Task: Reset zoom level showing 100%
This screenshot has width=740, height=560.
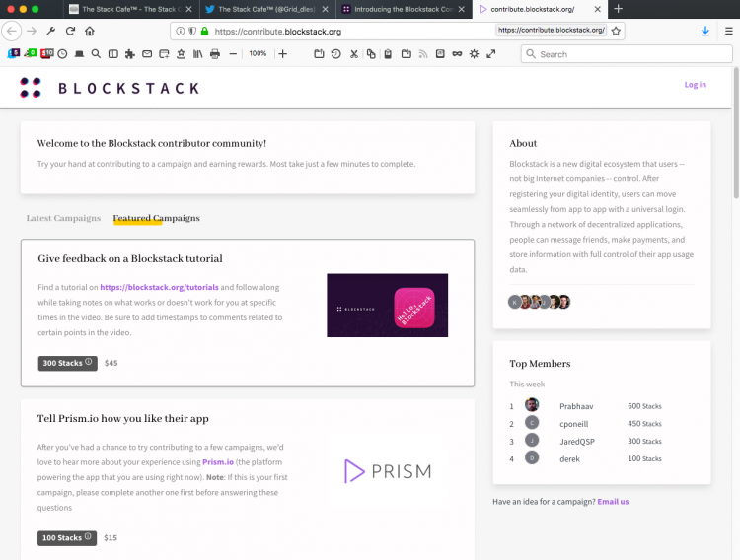Action: click(x=258, y=54)
